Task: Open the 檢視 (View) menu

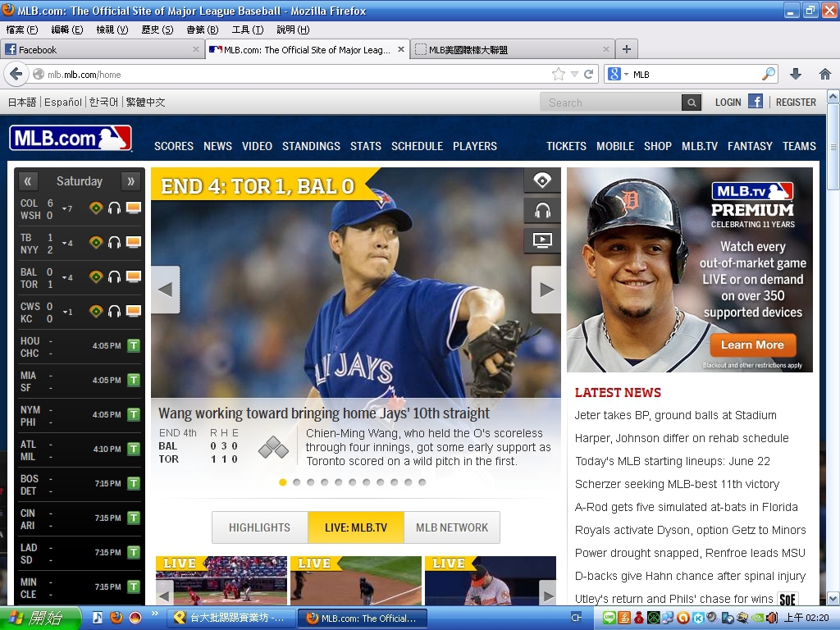Action: 112,30
